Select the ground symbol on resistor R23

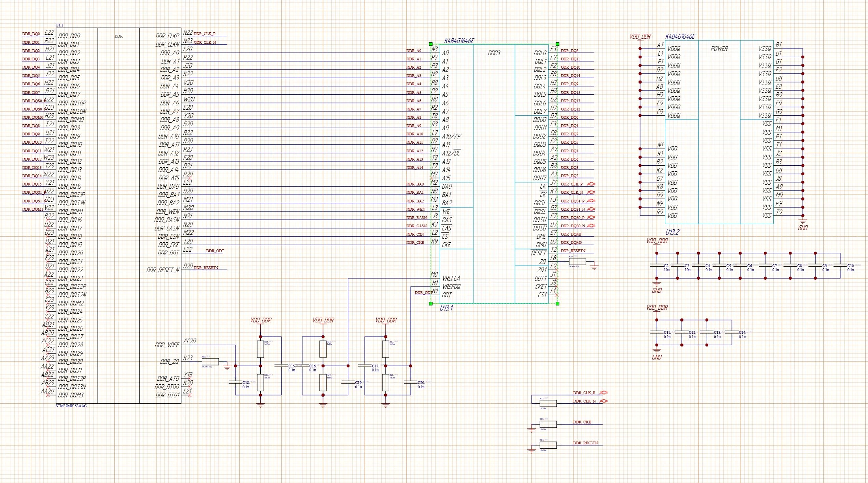[x=532, y=429]
